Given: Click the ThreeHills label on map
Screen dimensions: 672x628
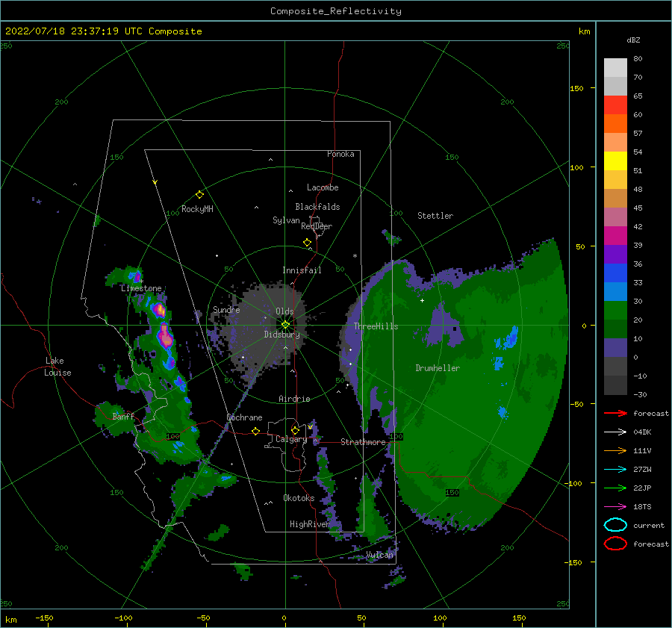Looking at the screenshot, I should pyautogui.click(x=376, y=326).
